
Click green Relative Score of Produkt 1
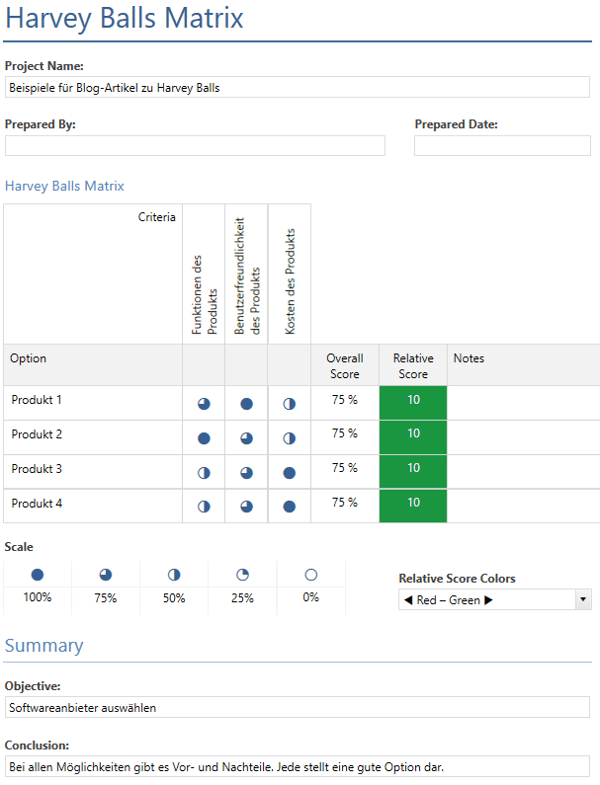pyautogui.click(x=413, y=403)
